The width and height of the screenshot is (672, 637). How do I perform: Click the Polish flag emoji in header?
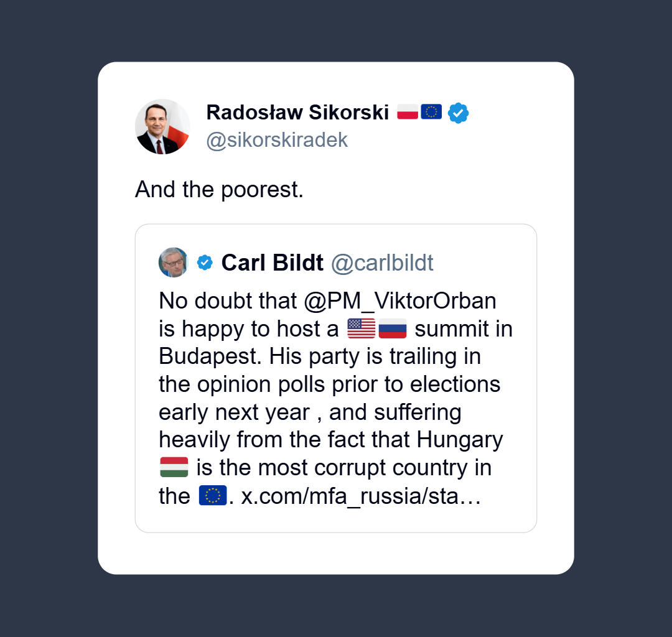[x=408, y=112]
